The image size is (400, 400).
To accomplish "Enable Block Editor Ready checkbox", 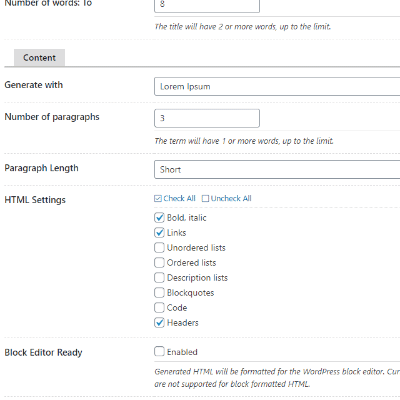I will coord(159,351).
